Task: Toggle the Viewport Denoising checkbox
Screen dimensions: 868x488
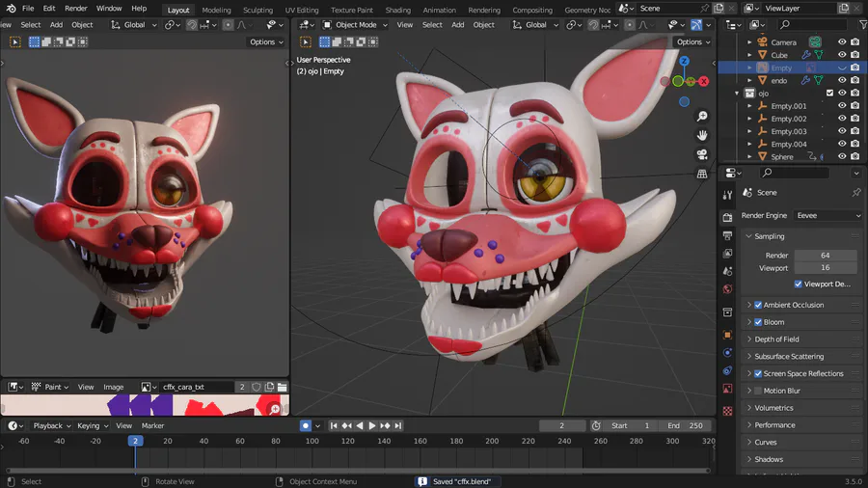Action: [x=799, y=284]
